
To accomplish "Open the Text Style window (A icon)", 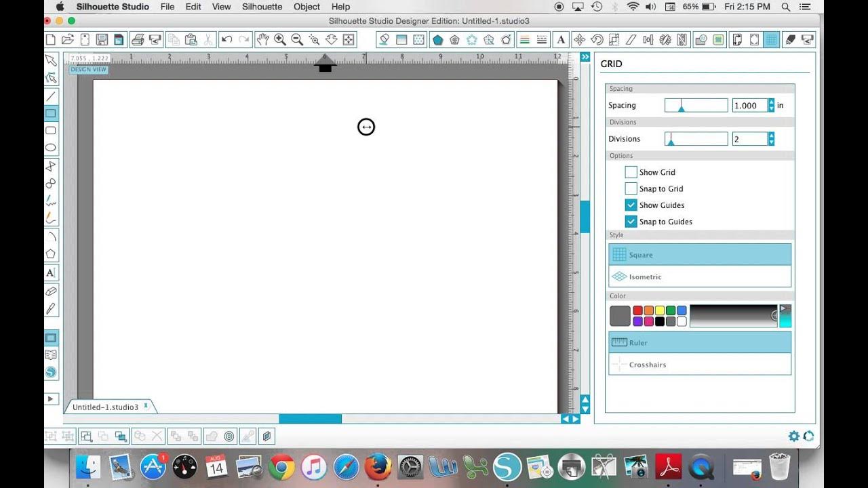I will coord(561,40).
